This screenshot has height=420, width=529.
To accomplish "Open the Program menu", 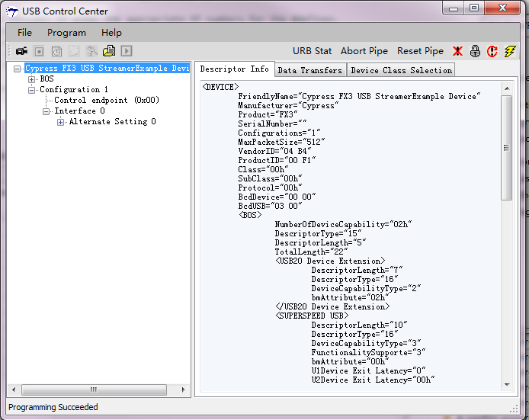I will click(66, 33).
